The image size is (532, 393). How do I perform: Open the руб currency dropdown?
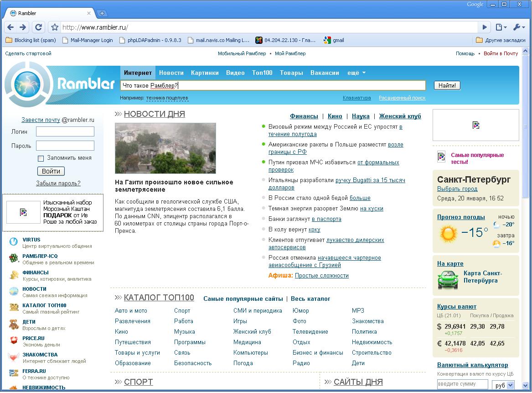tap(504, 385)
